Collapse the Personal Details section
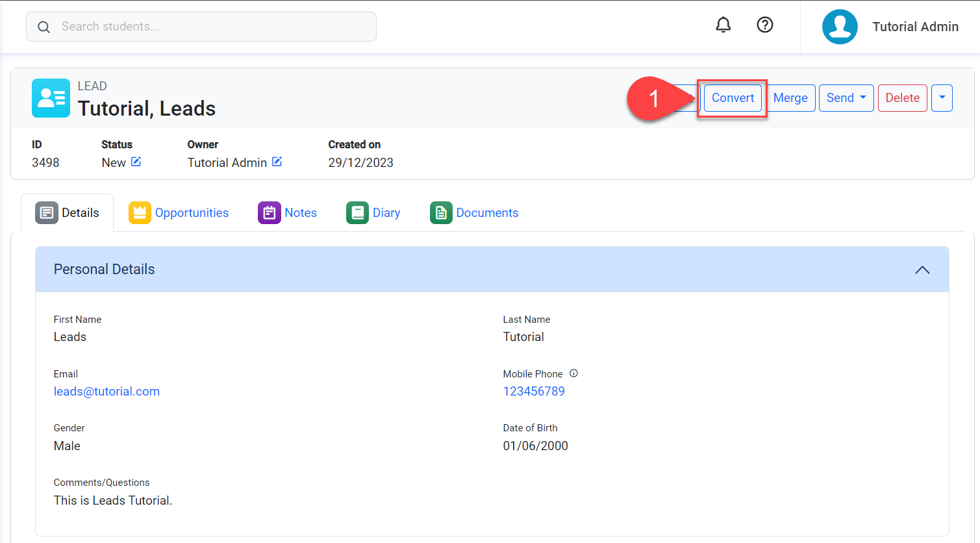The image size is (980, 543). pyautogui.click(x=922, y=270)
